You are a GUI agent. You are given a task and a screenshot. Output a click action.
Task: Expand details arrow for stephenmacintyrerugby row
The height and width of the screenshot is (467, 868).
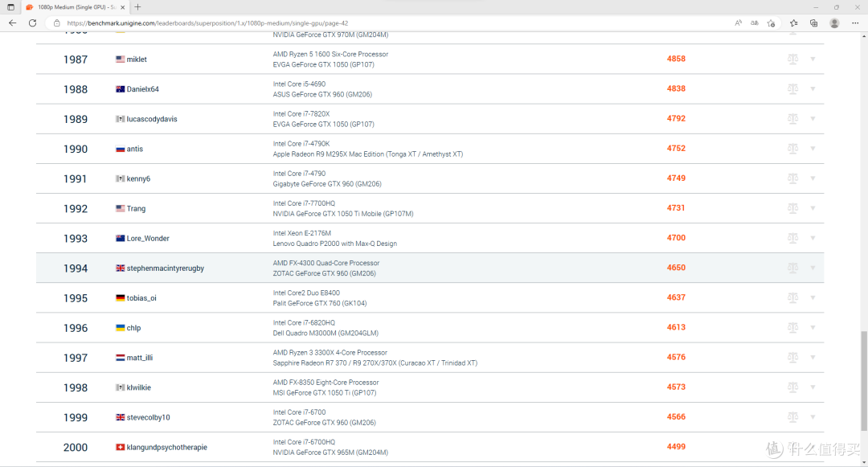click(x=813, y=268)
